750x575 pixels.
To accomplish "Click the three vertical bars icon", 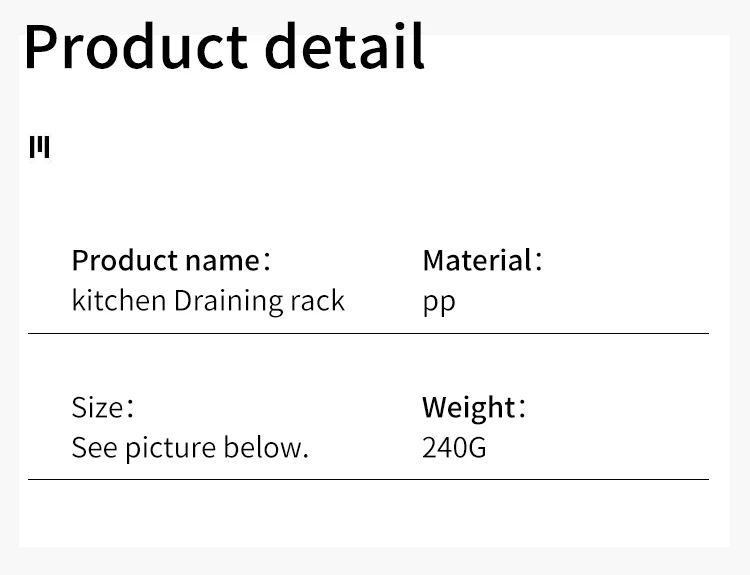I will tap(39, 147).
